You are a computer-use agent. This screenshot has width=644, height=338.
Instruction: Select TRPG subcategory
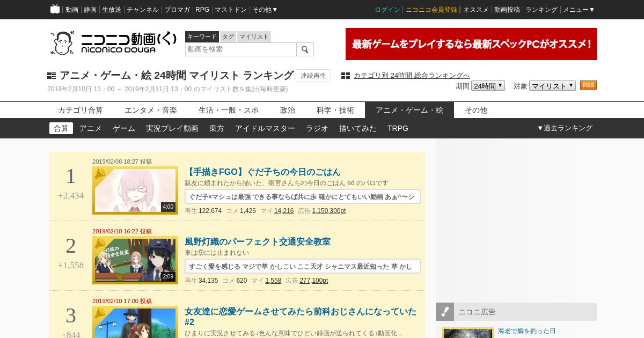[398, 128]
